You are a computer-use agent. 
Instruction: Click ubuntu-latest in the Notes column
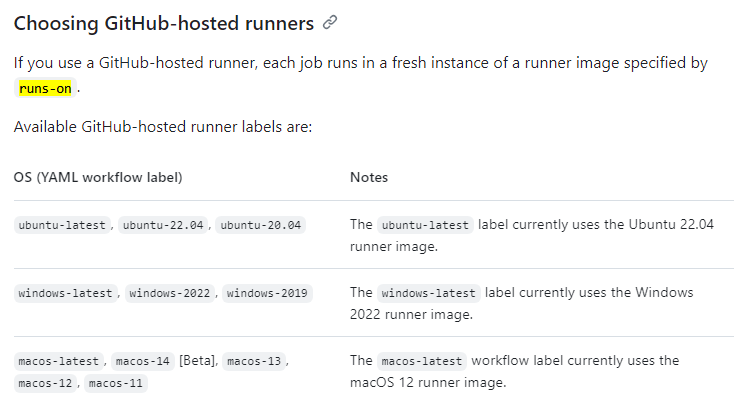tap(425, 225)
